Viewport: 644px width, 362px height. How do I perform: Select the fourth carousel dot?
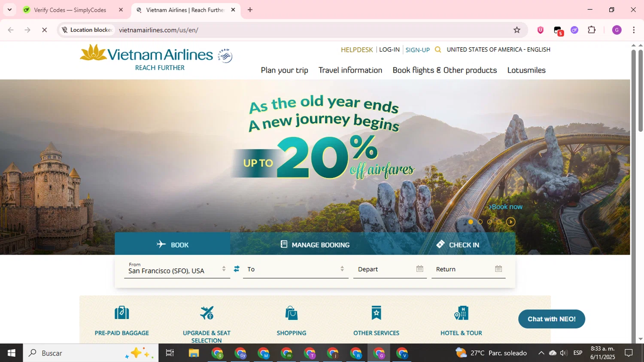coord(499,222)
